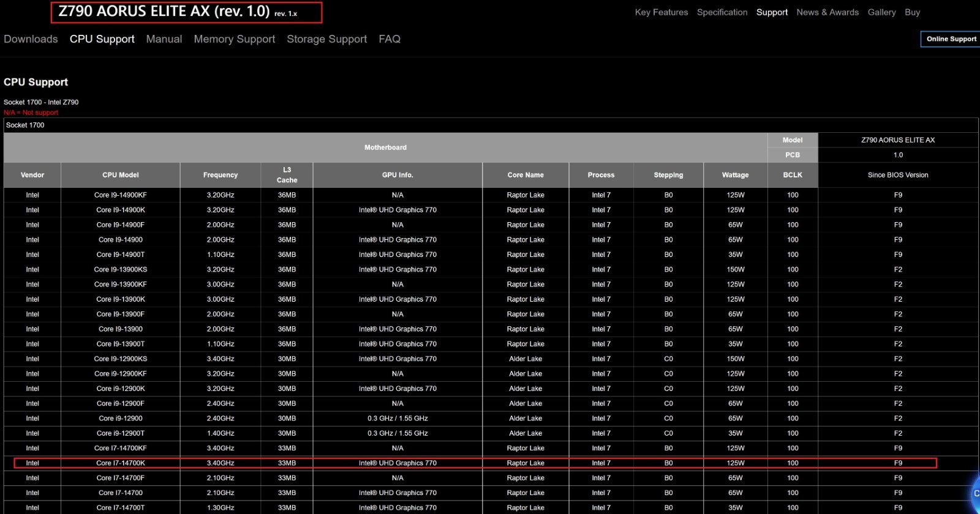Click the rev. 1.x revision label
The height and width of the screenshot is (514, 980).
coord(285,13)
